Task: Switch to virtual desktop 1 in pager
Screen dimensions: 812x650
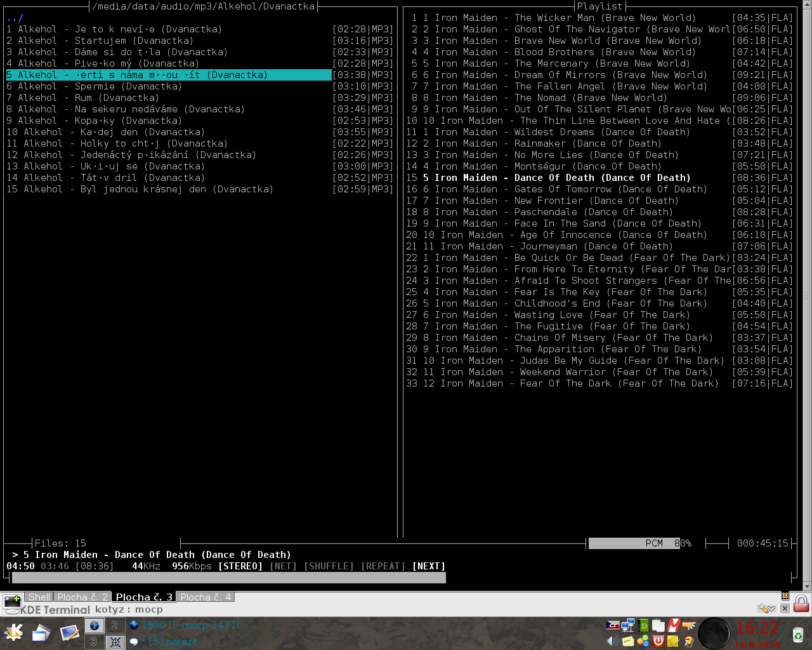Action: [x=94, y=625]
